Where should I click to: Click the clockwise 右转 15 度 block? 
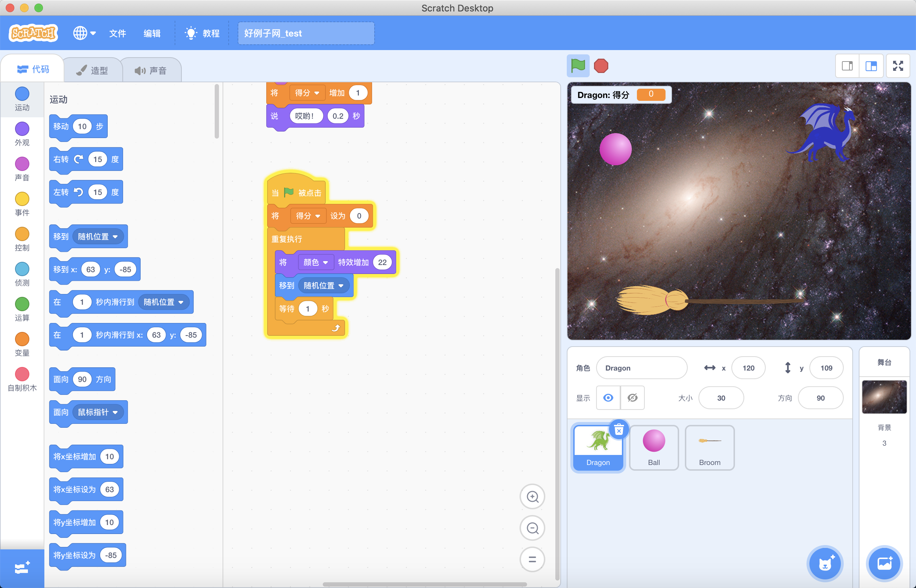point(86,159)
